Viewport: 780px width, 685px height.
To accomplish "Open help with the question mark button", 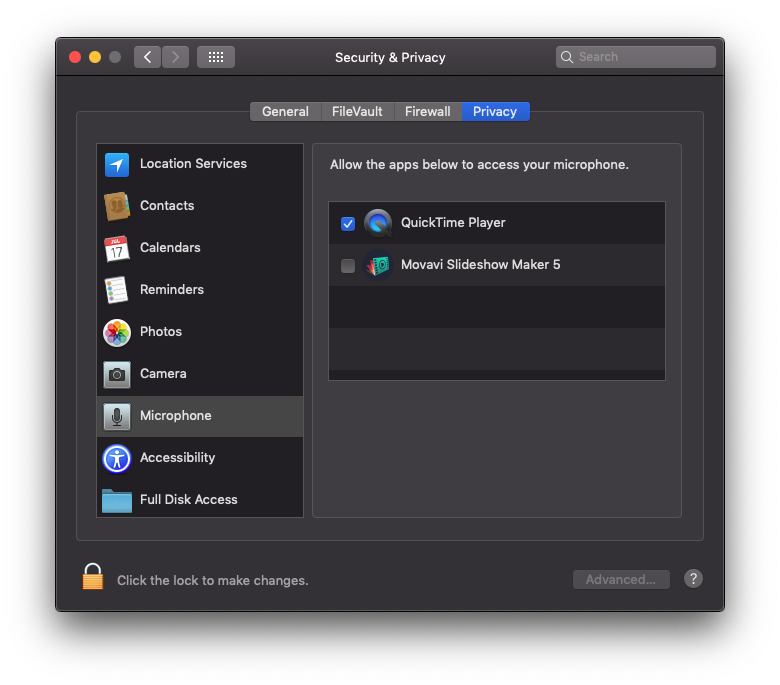I will tap(693, 579).
